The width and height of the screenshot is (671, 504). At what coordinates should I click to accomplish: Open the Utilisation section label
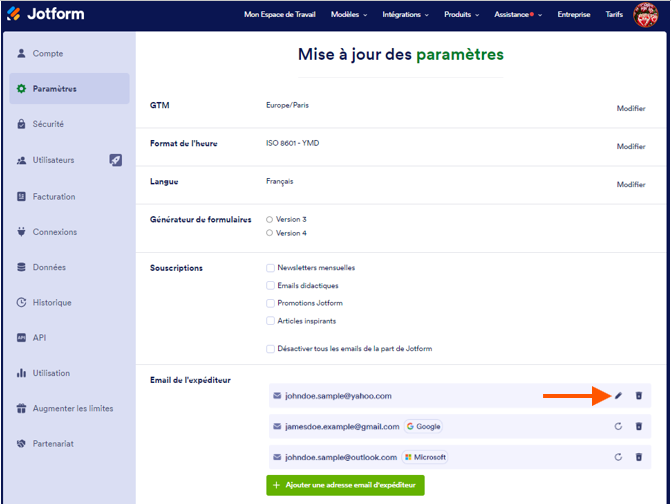51,373
